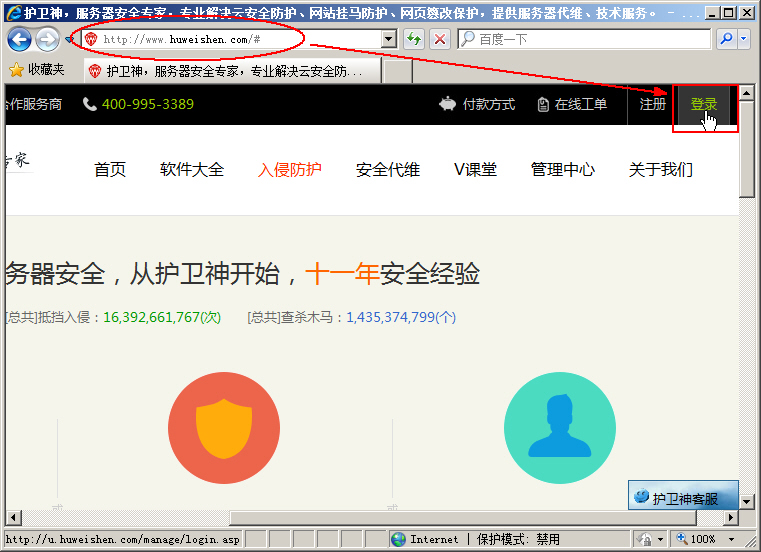This screenshot has width=761, height=552.
Task: Select the 护卫神 browser tab
Action: 232,71
